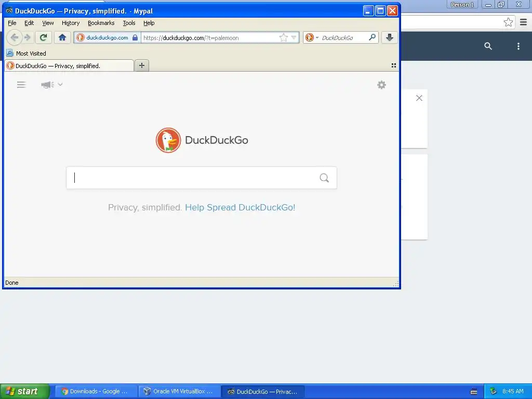Switch to Downloads - Google taskbar item
The width and height of the screenshot is (532, 399).
click(96, 391)
